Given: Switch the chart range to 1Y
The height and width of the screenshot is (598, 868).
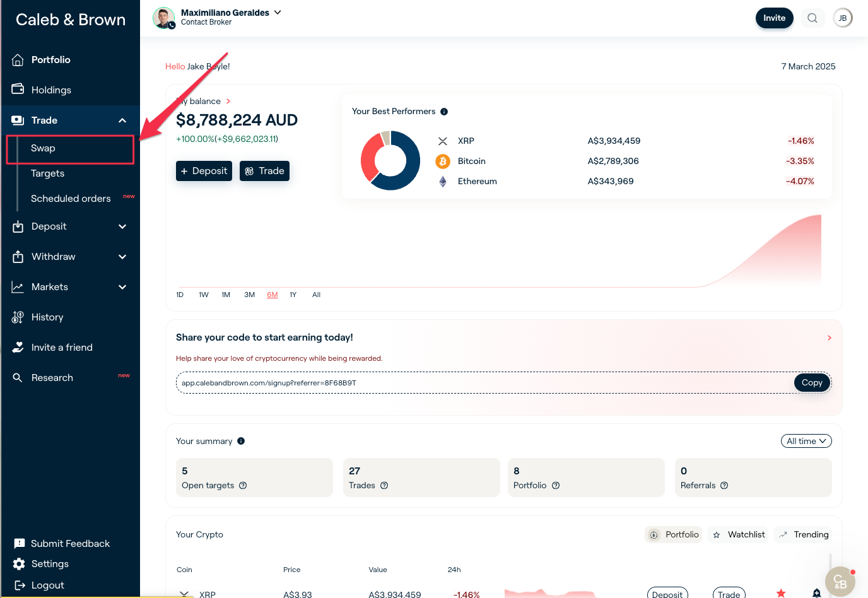Looking at the screenshot, I should [x=293, y=295].
